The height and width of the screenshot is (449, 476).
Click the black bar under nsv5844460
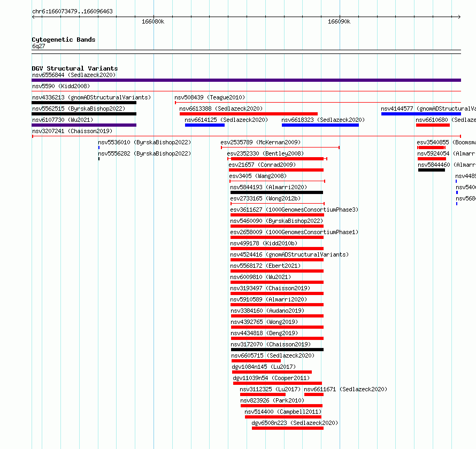[x=432, y=170]
